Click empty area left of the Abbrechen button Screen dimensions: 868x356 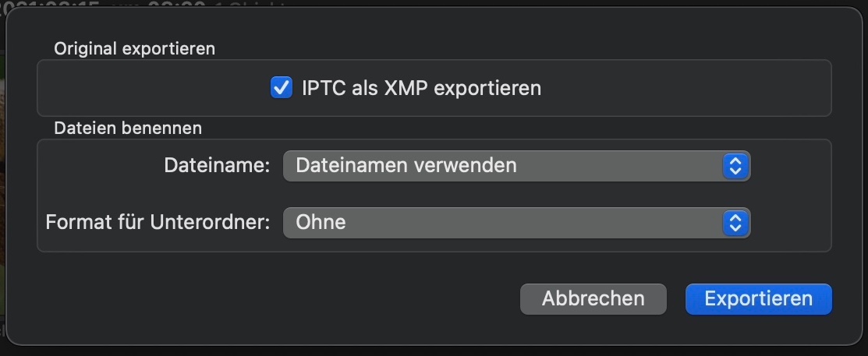point(312,299)
